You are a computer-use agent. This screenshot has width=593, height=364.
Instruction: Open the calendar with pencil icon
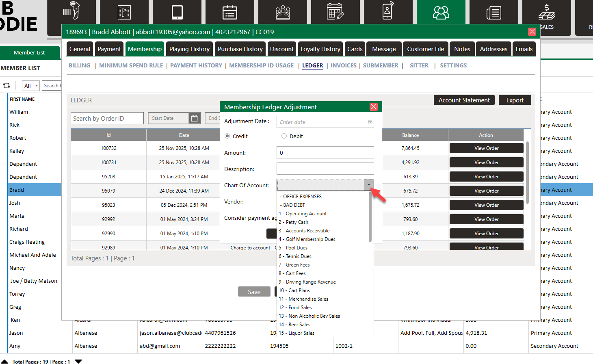(x=335, y=12)
